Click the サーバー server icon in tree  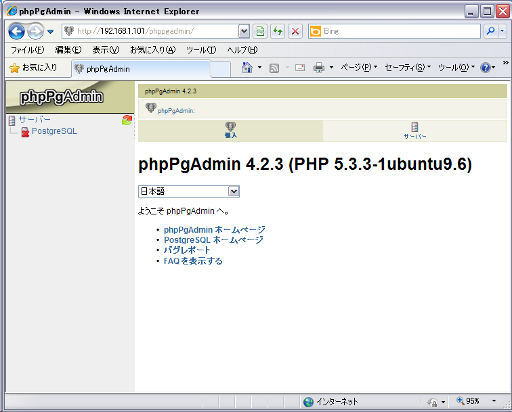click(x=12, y=120)
